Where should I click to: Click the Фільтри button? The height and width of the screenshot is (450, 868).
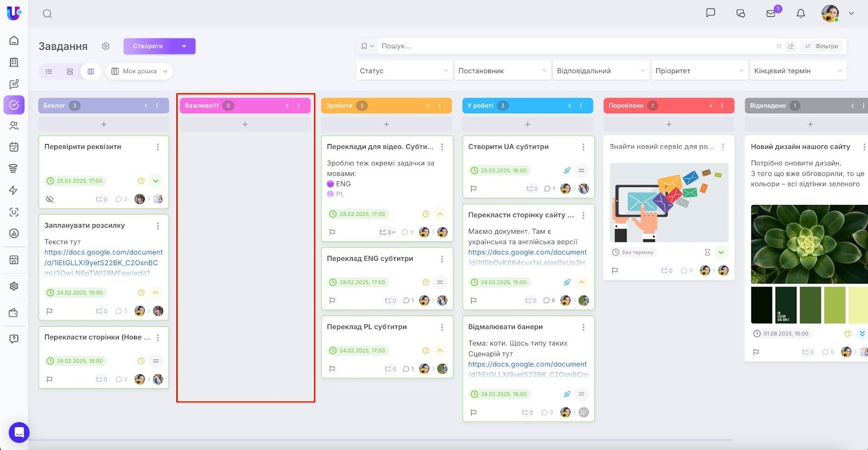[821, 46]
